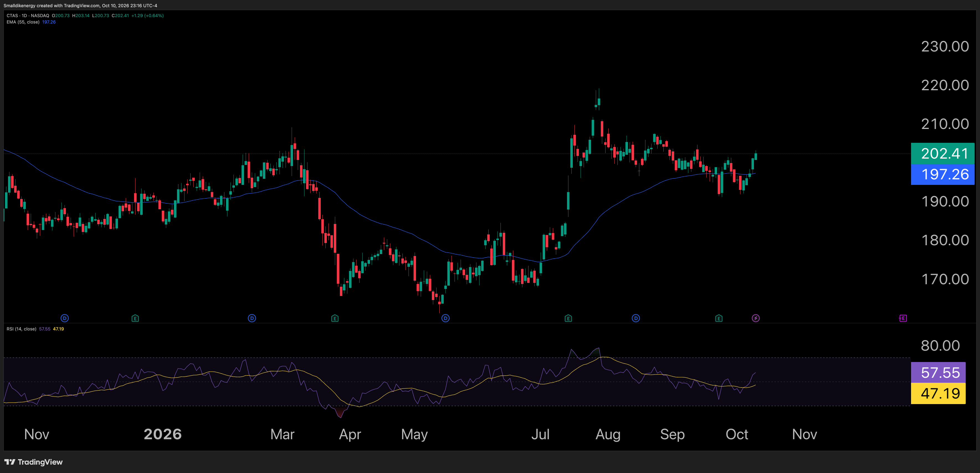Open the earnings E marker in mid December
Viewport: 980px width, 473px height.
135,318
